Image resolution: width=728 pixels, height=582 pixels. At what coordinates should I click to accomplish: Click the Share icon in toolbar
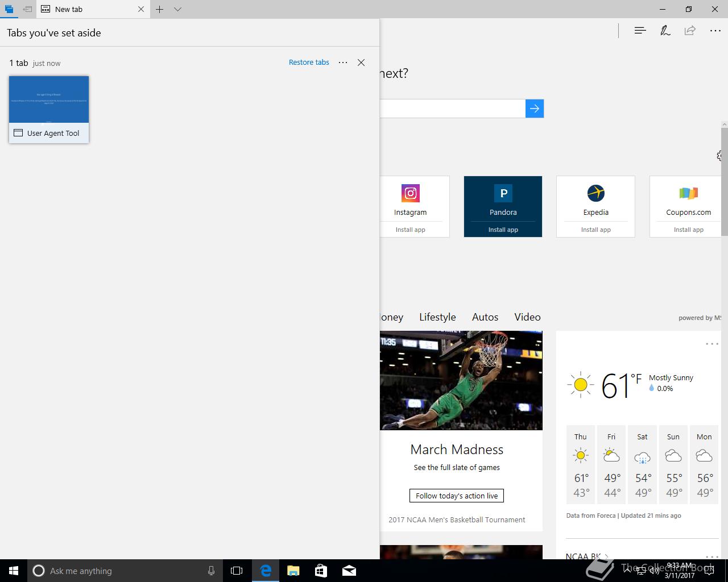(x=690, y=31)
